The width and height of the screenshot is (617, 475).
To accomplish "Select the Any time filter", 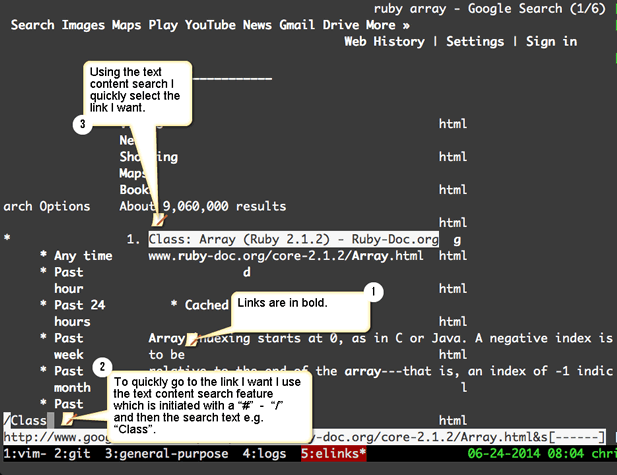I will pyautogui.click(x=83, y=256).
